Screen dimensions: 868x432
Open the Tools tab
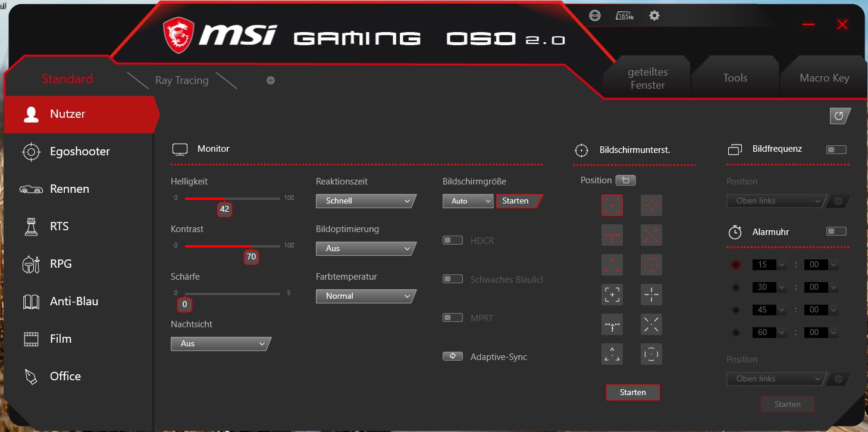pos(735,78)
